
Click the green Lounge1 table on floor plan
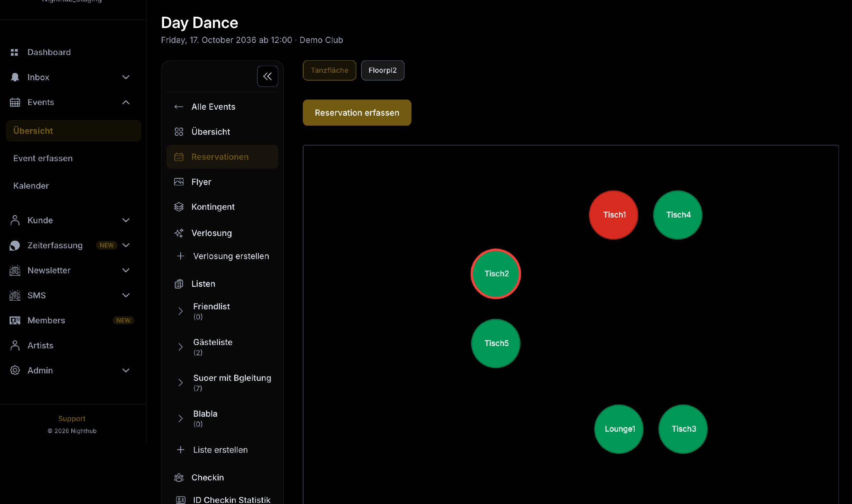tap(619, 429)
